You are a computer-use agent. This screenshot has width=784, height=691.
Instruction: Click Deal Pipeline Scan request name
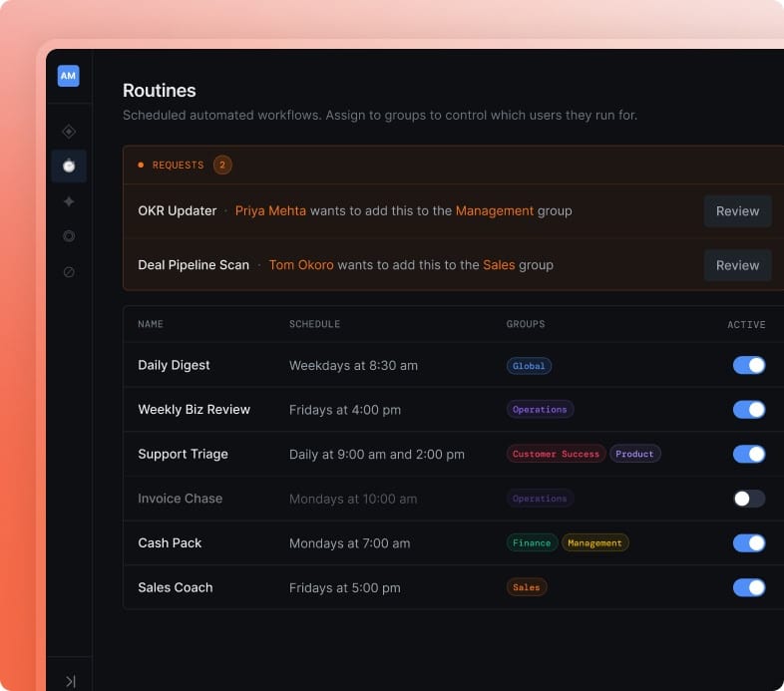pyautogui.click(x=194, y=265)
